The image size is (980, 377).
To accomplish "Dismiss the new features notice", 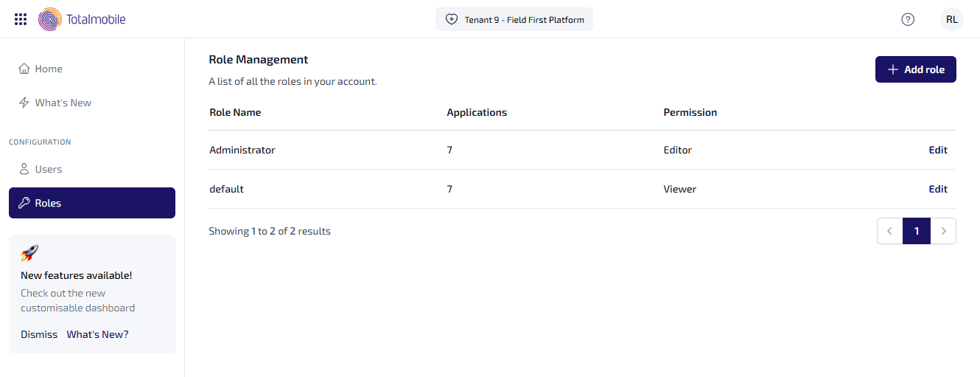I will pos(39,334).
